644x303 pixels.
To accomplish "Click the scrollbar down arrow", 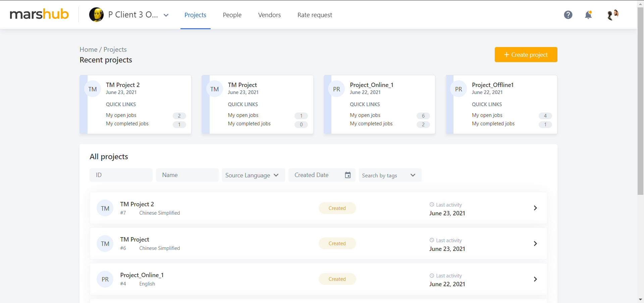I will point(640,299).
